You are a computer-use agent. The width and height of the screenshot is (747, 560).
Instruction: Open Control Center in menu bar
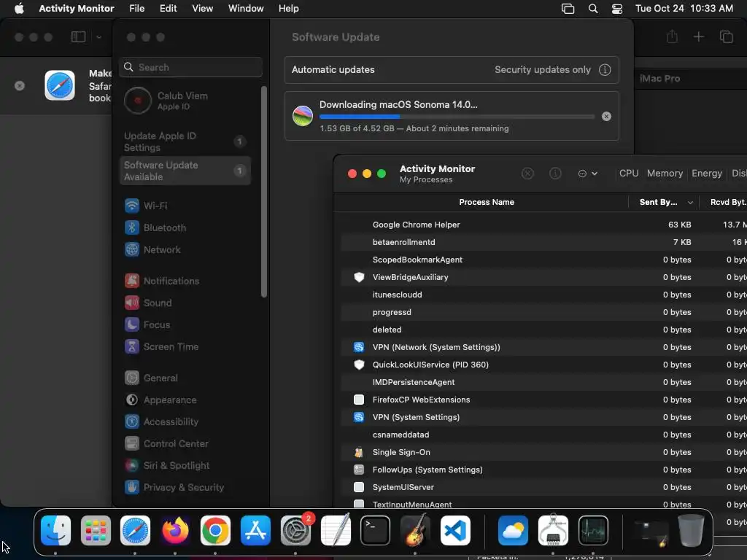(x=617, y=9)
